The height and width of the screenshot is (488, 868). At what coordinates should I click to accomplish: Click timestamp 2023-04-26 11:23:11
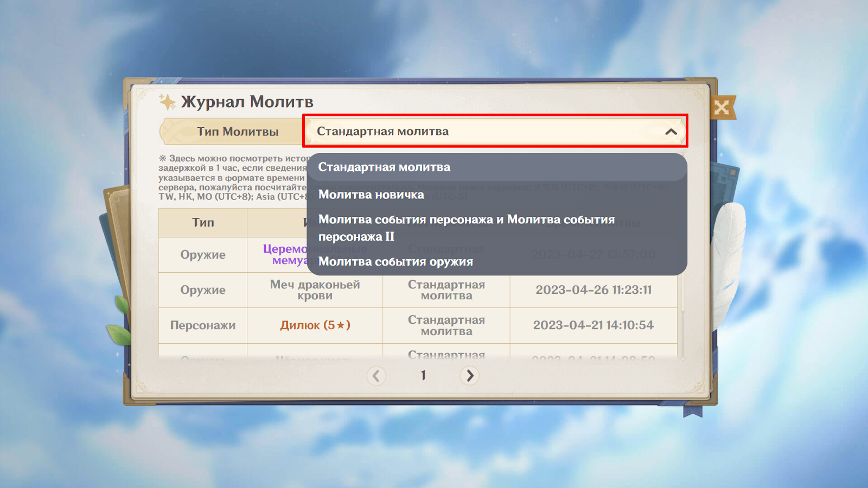[x=593, y=290]
